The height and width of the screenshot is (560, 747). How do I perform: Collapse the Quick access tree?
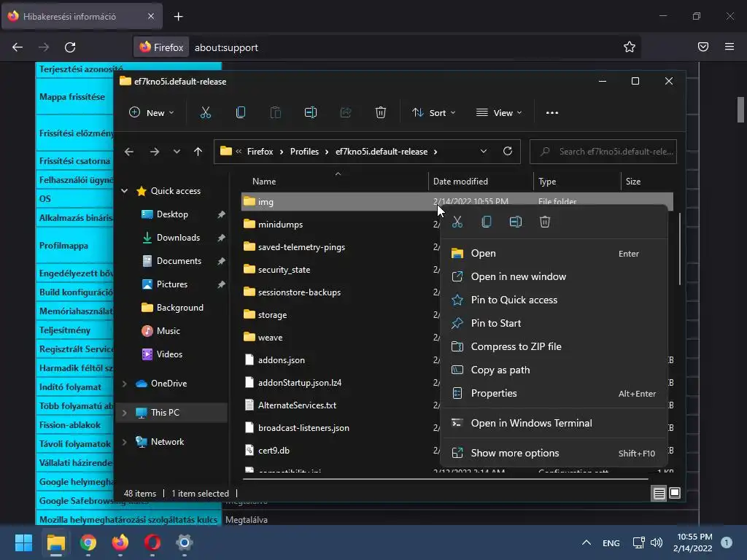(124, 191)
